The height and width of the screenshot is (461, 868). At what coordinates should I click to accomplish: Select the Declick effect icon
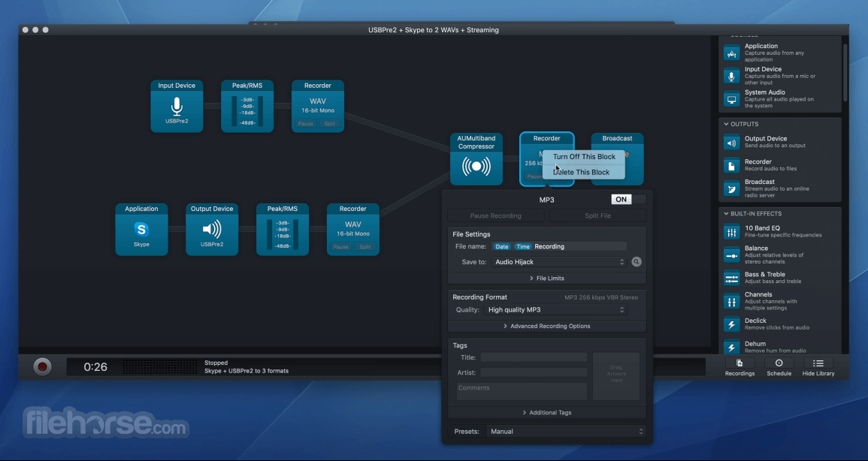[x=732, y=324]
